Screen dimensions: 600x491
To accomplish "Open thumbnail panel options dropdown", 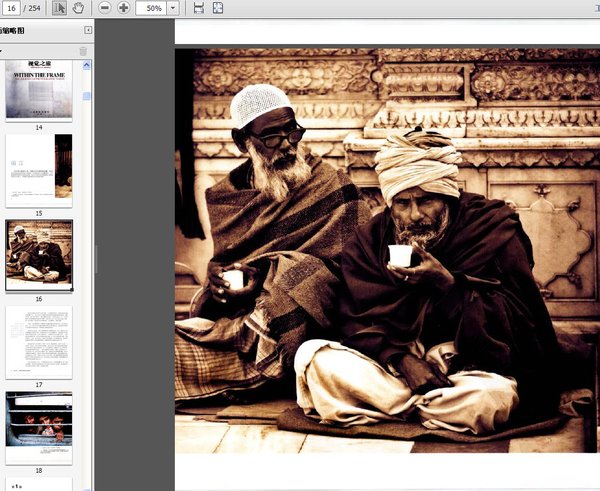I will (2, 50).
